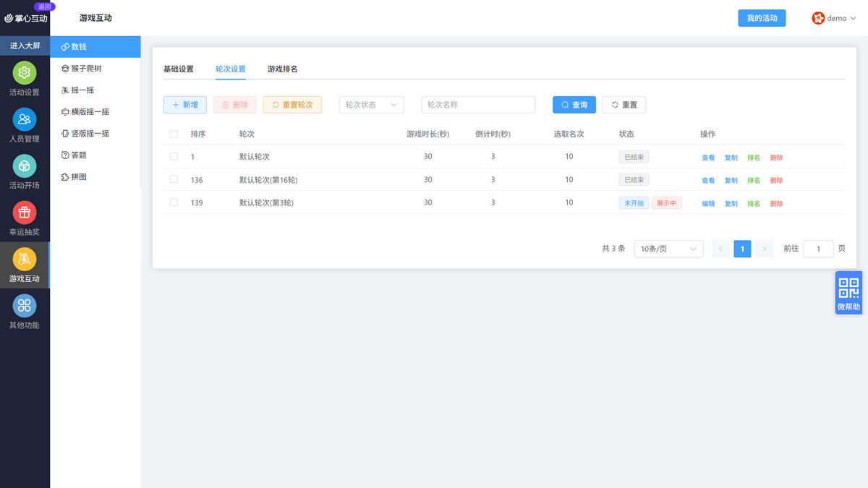Click the 重置 button next to 查询
This screenshot has height=488, width=868.
click(x=624, y=105)
